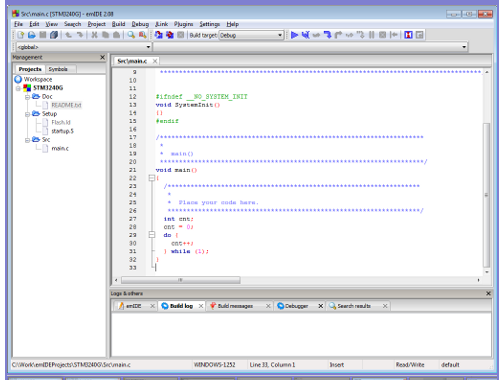Close the Src\main.c editor tab
The width and height of the screenshot is (504, 380).
155,61
